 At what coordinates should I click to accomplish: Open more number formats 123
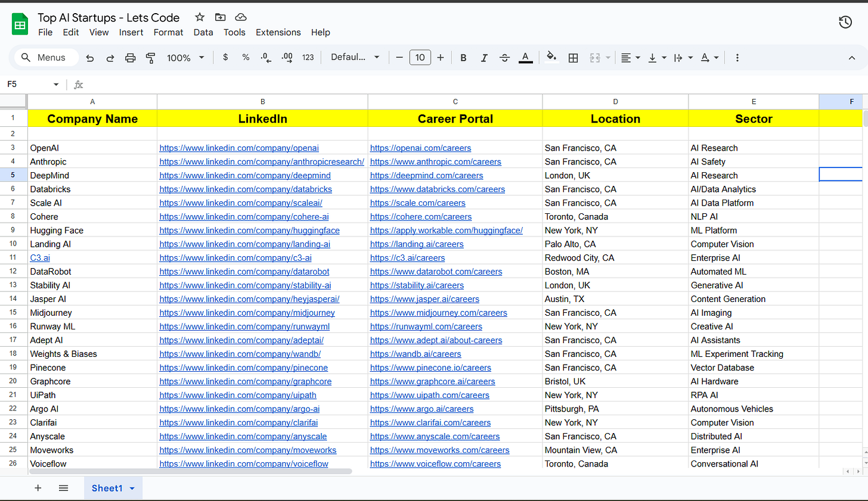click(x=308, y=57)
